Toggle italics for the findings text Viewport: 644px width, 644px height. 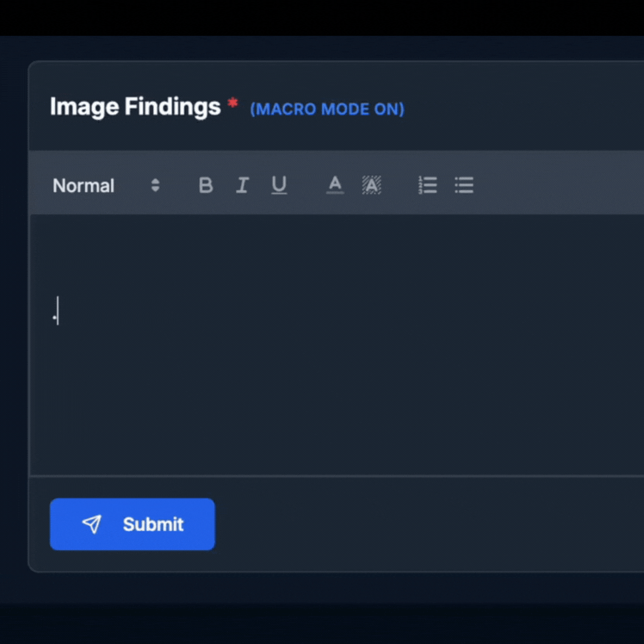[x=242, y=185]
